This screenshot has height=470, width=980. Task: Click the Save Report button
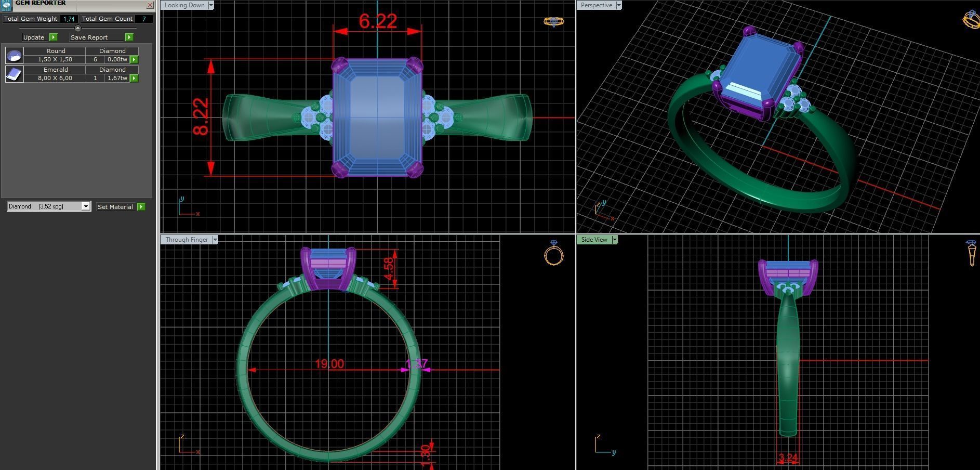97,37
